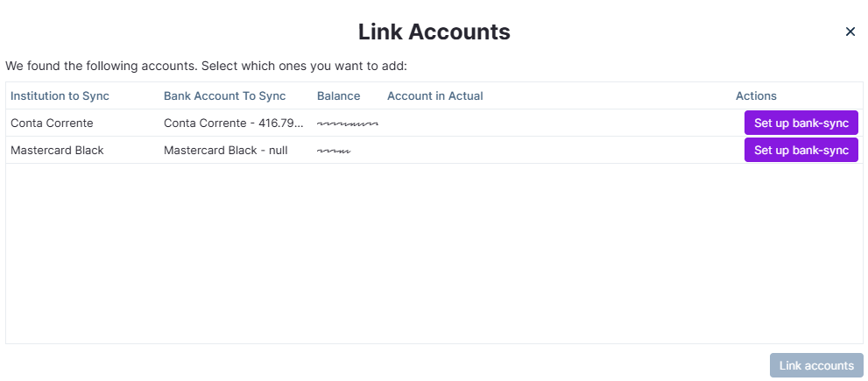Click the Mastercard Black - null account cell
Viewport: 868px width, 381px height.
click(225, 151)
